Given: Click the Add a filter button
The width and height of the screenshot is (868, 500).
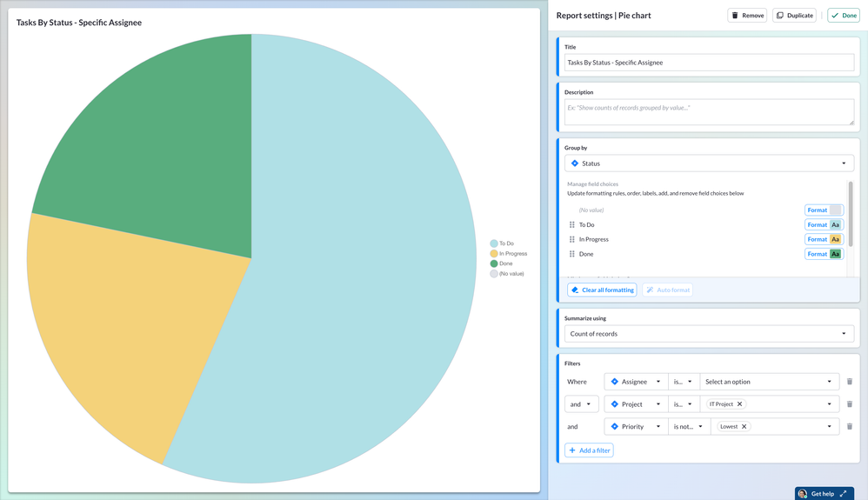Looking at the screenshot, I should 589,450.
